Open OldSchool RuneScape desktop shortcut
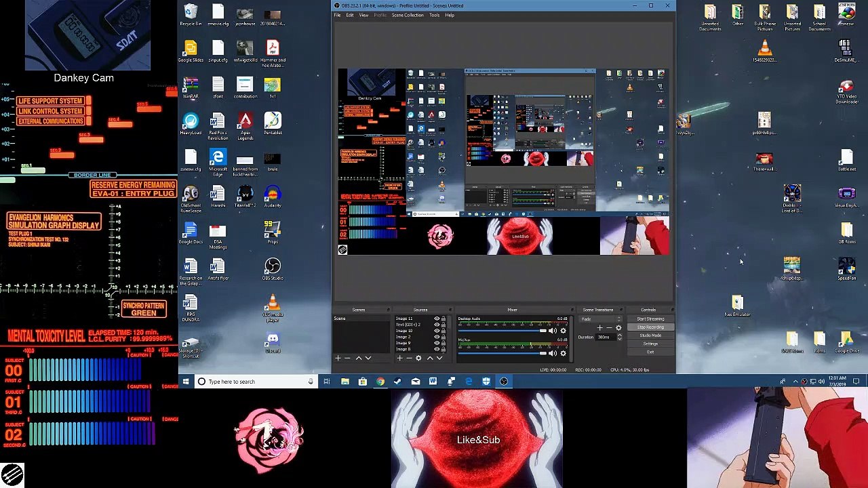This screenshot has height=488, width=868. 191,197
